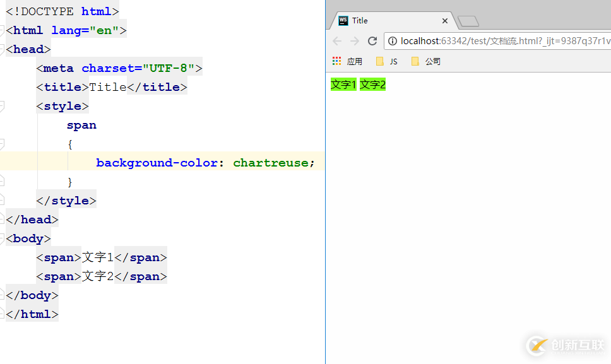Click the 创新互联 watermark logo
Image resolution: width=611 pixels, height=364 pixels.
point(565,345)
